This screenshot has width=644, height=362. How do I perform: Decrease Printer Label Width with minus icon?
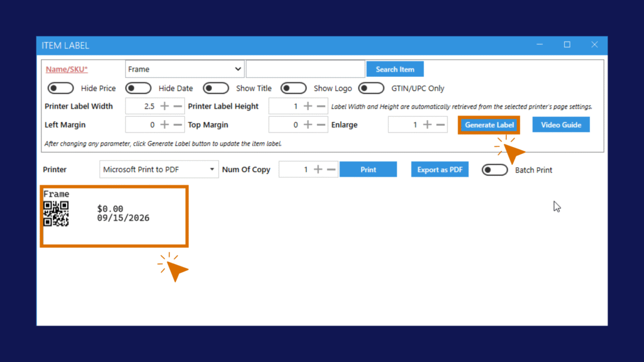(x=177, y=106)
